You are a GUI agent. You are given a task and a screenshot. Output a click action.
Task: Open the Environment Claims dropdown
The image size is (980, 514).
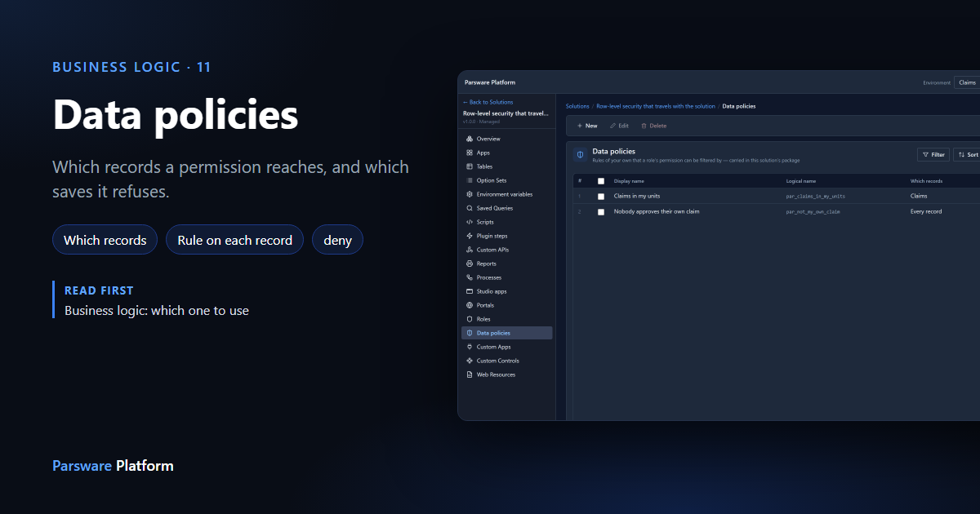[968, 82]
